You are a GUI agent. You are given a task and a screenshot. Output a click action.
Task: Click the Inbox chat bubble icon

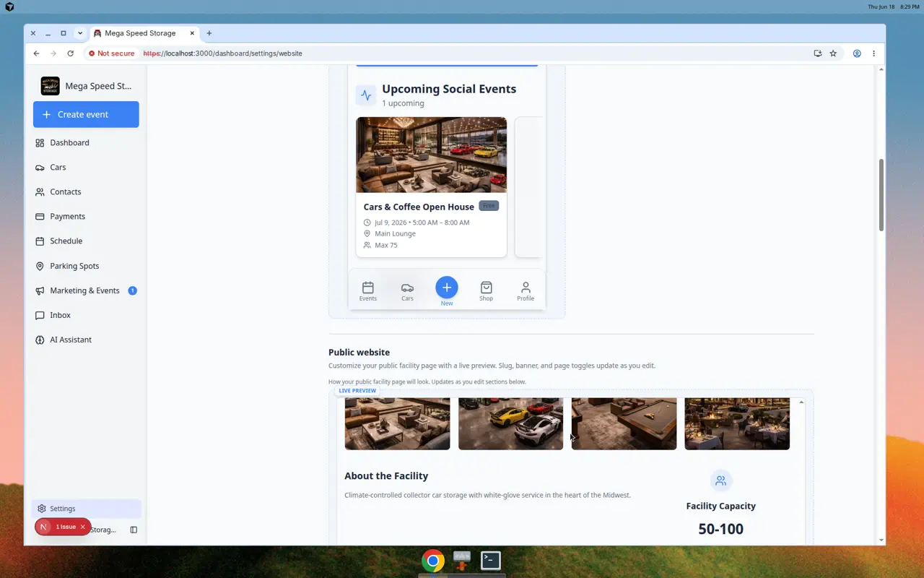point(40,315)
